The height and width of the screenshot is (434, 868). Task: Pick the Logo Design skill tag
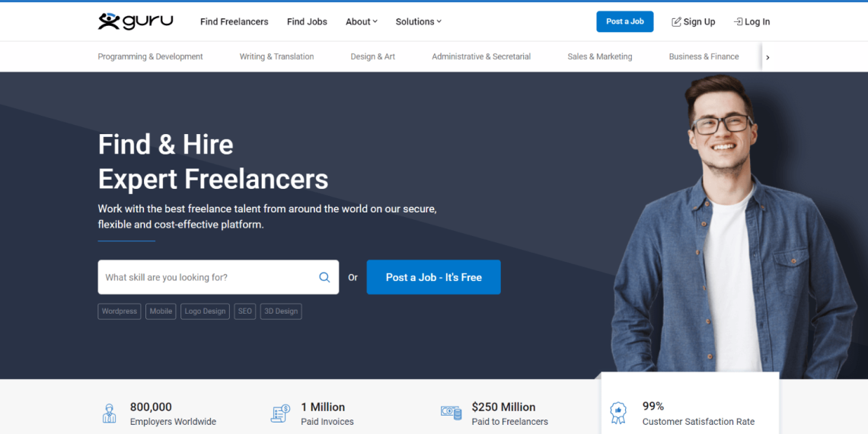(205, 311)
